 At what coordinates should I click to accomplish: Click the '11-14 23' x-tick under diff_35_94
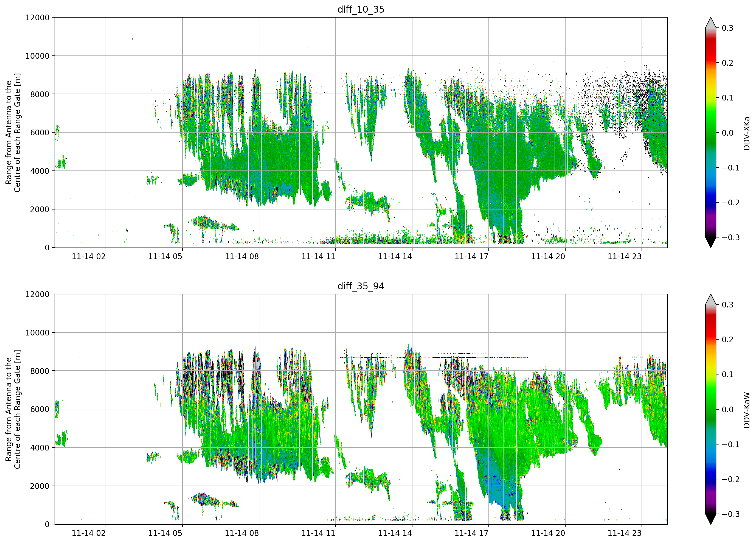point(625,533)
